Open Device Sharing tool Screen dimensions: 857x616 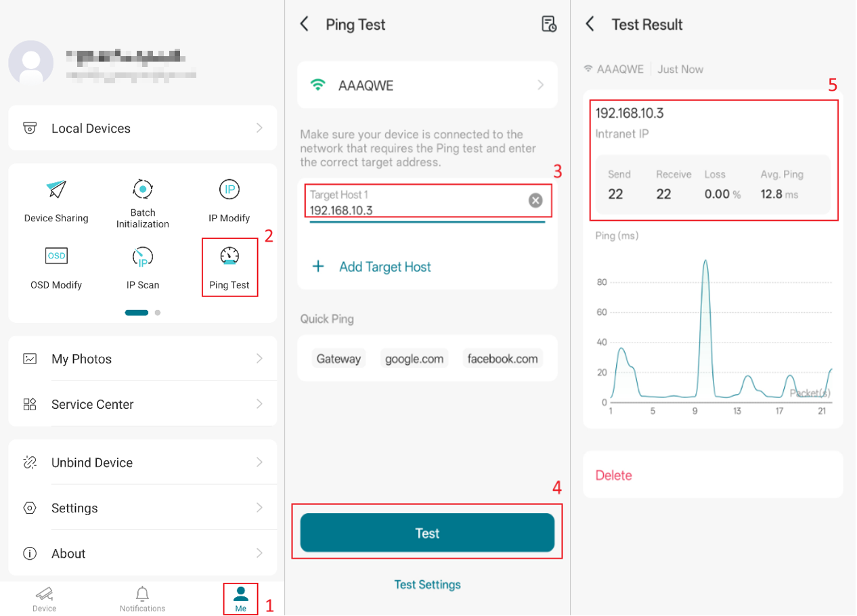tap(56, 202)
